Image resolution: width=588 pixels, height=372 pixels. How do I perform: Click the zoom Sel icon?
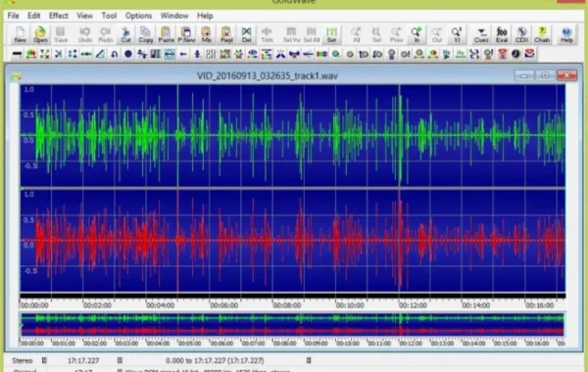click(376, 35)
